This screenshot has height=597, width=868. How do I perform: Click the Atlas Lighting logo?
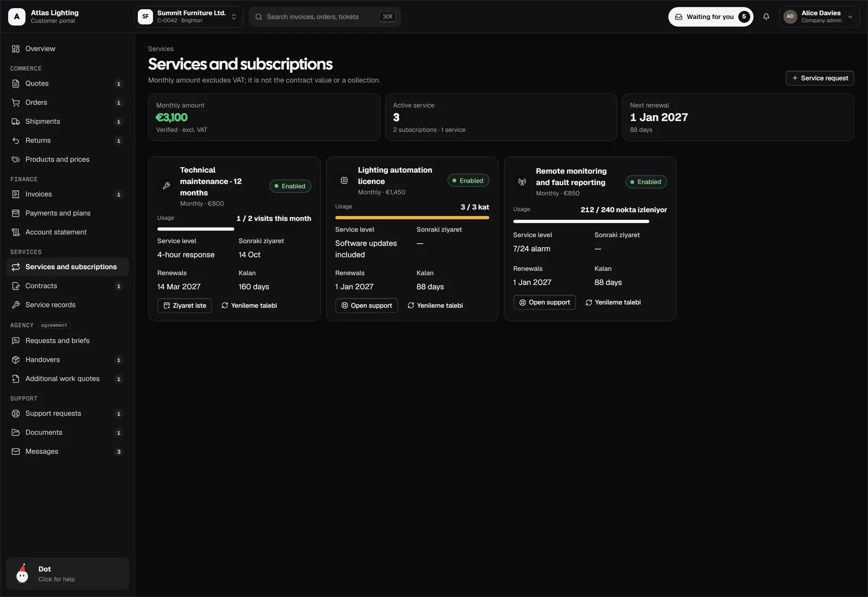point(17,17)
